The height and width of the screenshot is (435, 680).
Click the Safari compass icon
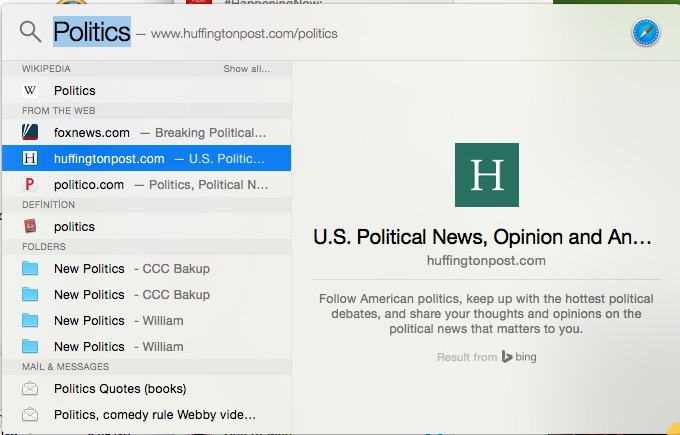[x=646, y=32]
